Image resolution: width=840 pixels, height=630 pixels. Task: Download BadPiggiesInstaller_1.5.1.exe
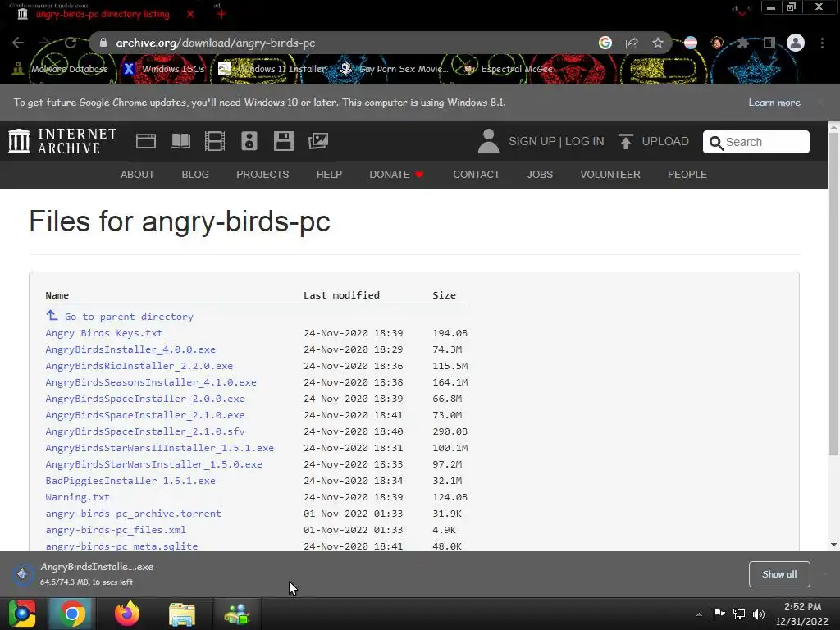pyautogui.click(x=130, y=481)
